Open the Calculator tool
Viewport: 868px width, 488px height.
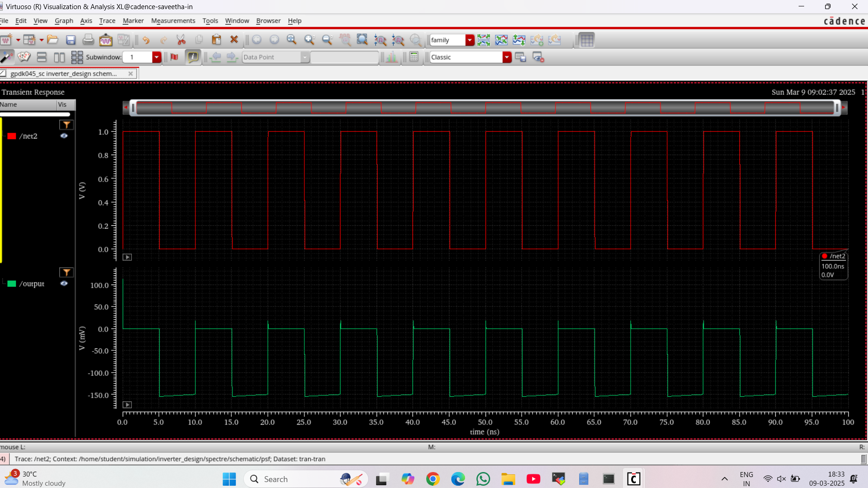(x=413, y=57)
